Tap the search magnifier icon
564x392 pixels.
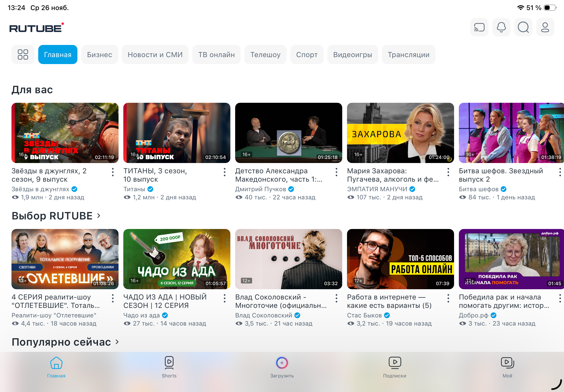click(x=523, y=27)
